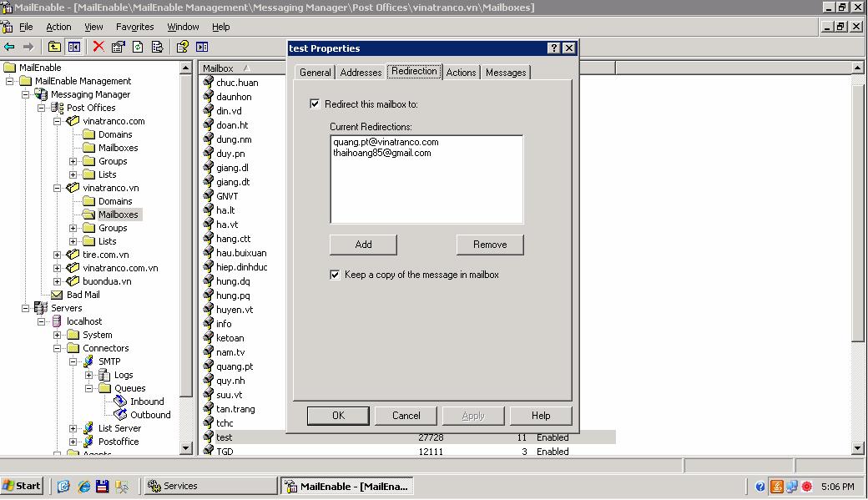The image size is (868, 500).
Task: Click the Export List toolbar icon
Action: tap(157, 47)
